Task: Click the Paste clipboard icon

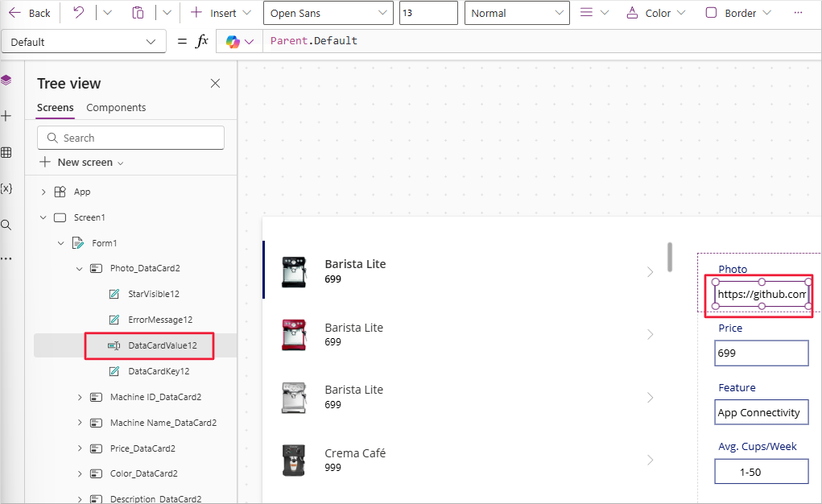Action: click(138, 13)
